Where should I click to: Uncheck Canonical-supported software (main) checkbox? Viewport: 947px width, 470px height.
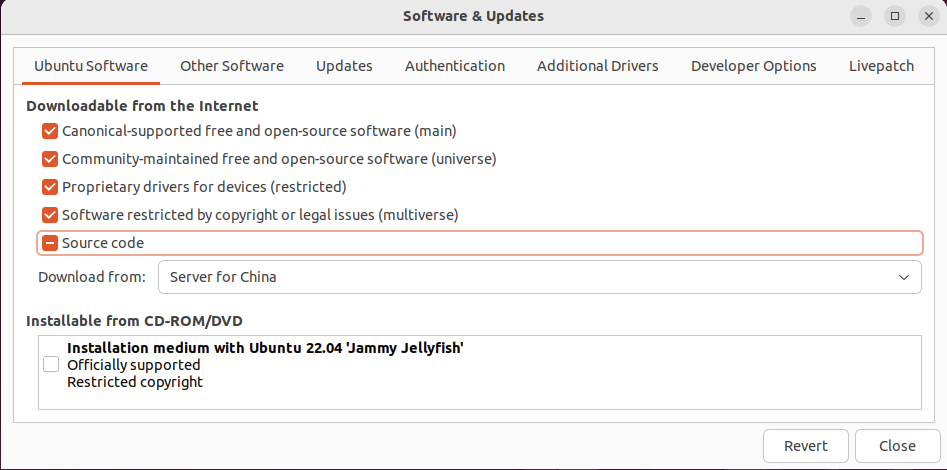coord(50,131)
